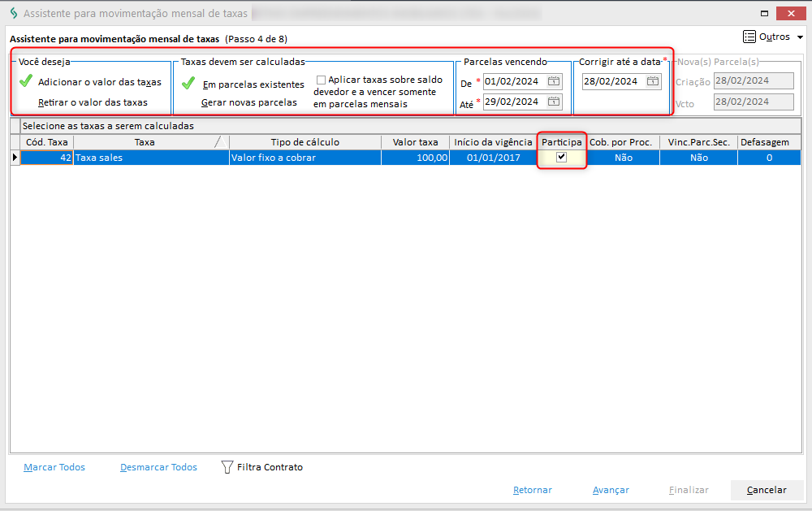Choose Gerar novas parcelas option
Image resolution: width=812 pixels, height=511 pixels.
tap(248, 102)
